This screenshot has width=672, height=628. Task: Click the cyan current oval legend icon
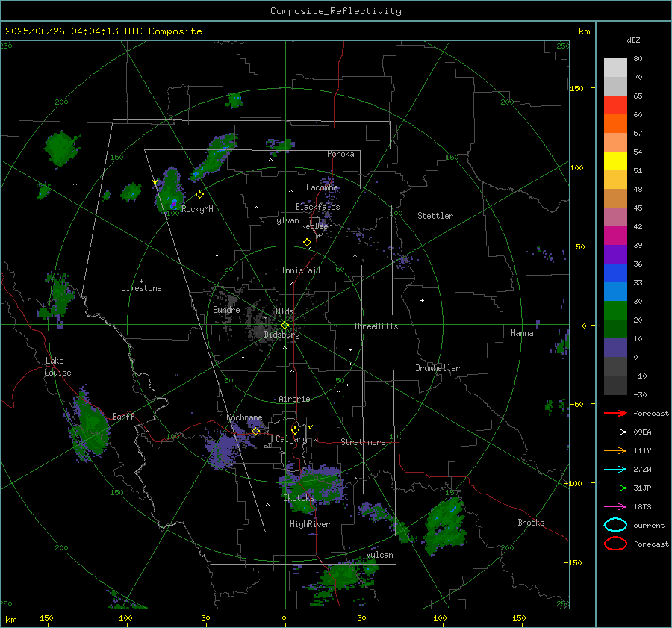(x=615, y=525)
